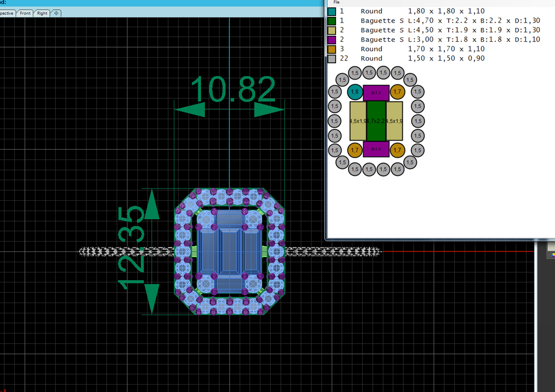This screenshot has width=555, height=392.
Task: Select the top purple 3x1,8 baguette in map
Action: pyautogui.click(x=376, y=92)
